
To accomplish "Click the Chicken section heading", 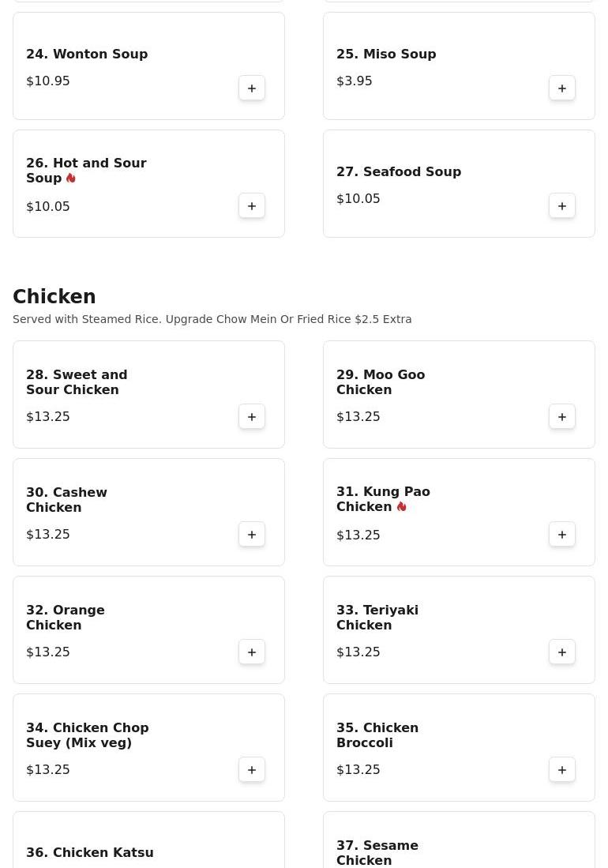I will pos(54,296).
